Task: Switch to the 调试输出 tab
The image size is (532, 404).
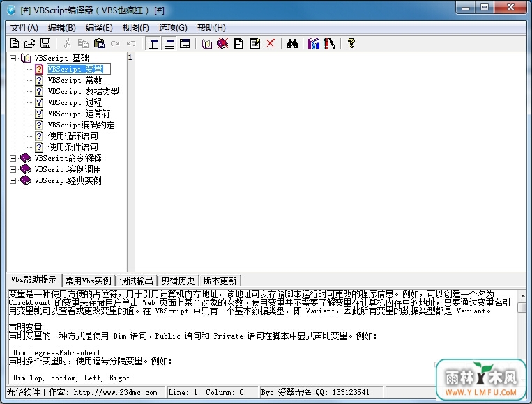Action: tap(136, 281)
